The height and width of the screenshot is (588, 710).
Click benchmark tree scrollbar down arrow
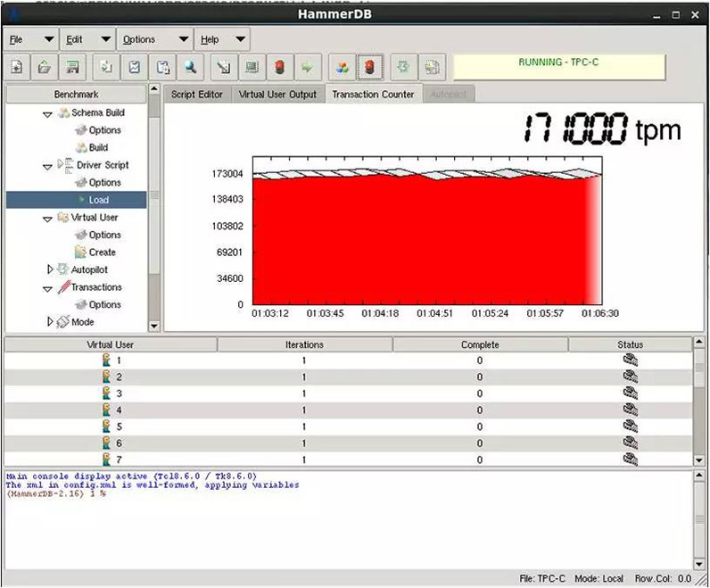154,326
